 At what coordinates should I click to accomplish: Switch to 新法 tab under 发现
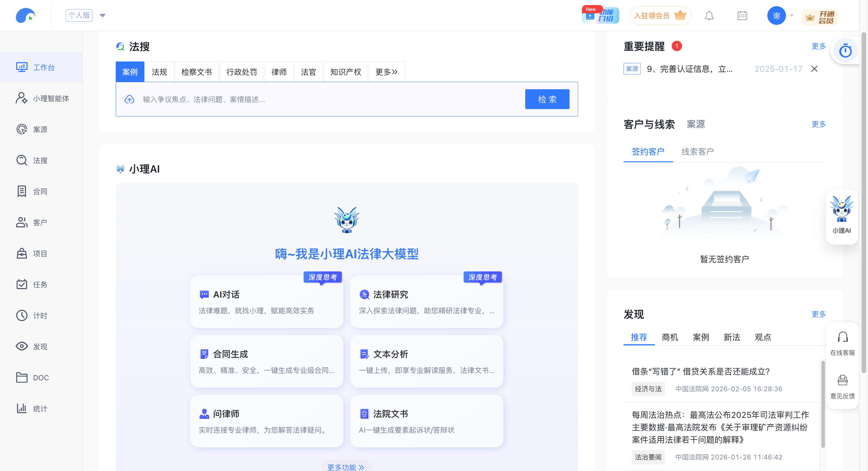(x=732, y=337)
